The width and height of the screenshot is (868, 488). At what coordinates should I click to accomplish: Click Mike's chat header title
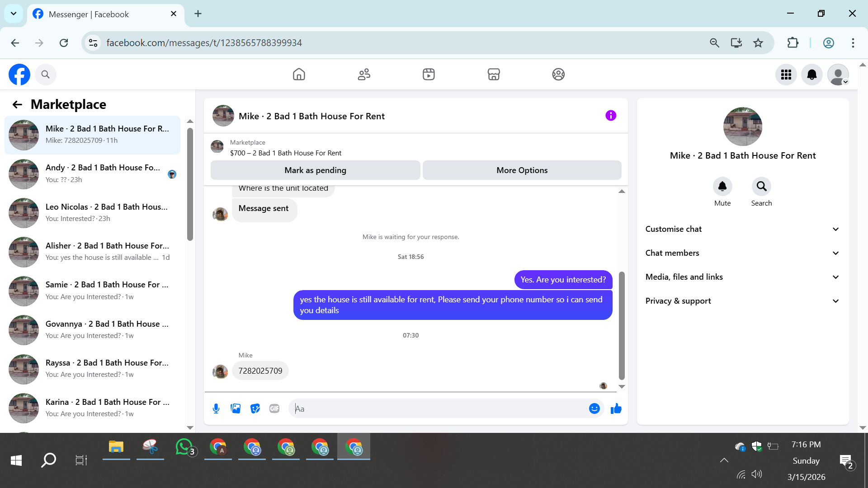click(311, 116)
